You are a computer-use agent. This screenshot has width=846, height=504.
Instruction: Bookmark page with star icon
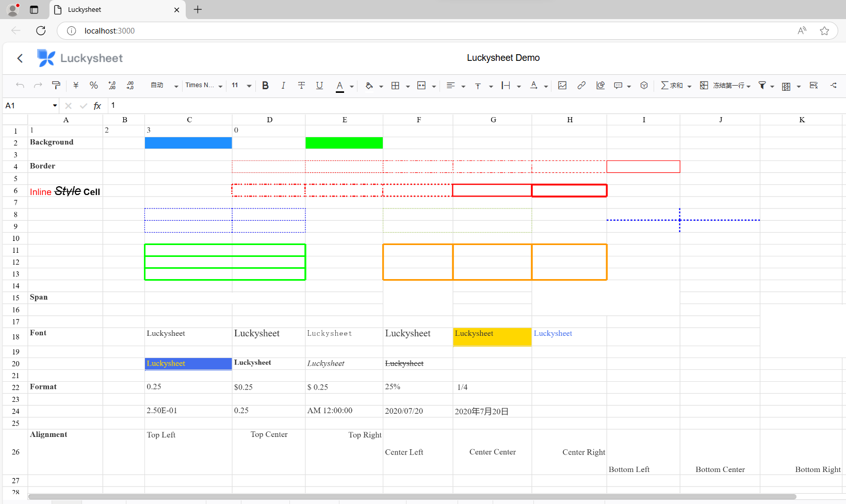pyautogui.click(x=824, y=30)
